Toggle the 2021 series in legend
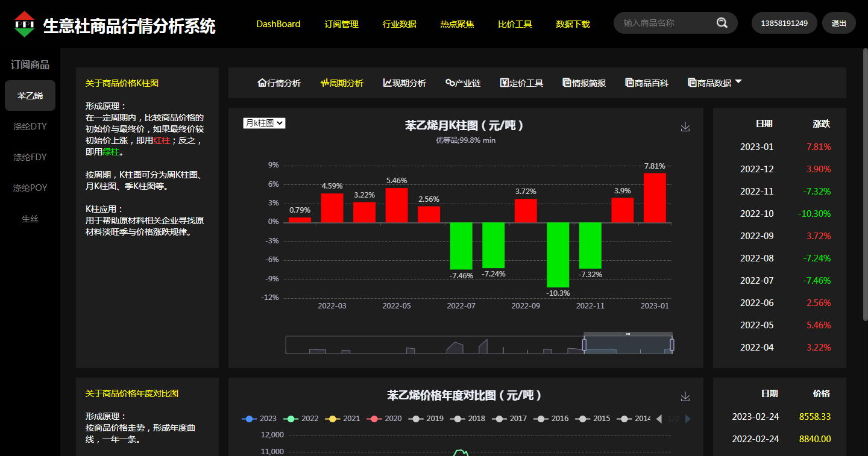The height and width of the screenshot is (456, 868). 342,419
